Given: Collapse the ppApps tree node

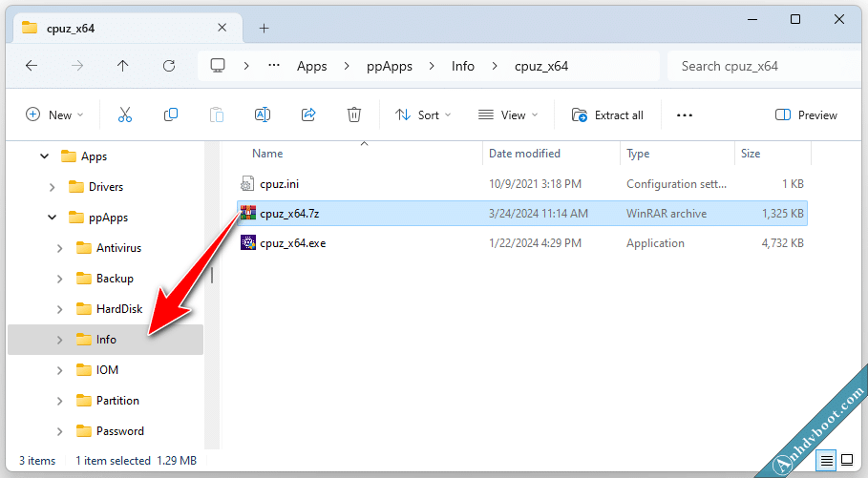Looking at the screenshot, I should click(52, 218).
